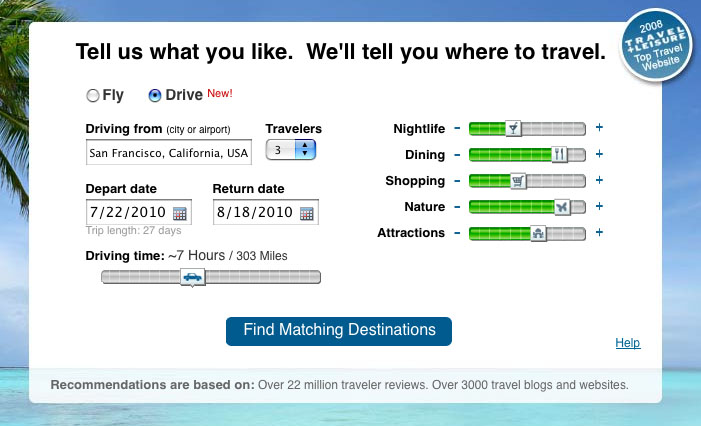Select the Drive radio button
Screen dimensions: 701x426
tap(154, 96)
